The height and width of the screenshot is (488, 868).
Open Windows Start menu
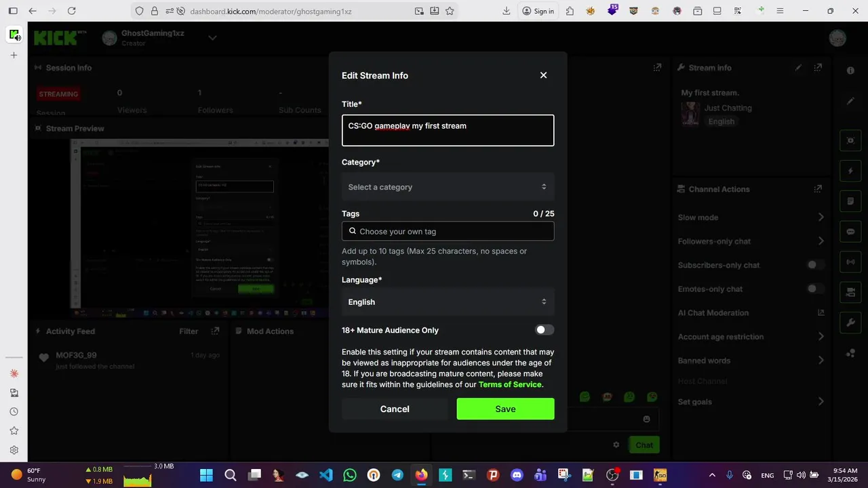coord(206,475)
